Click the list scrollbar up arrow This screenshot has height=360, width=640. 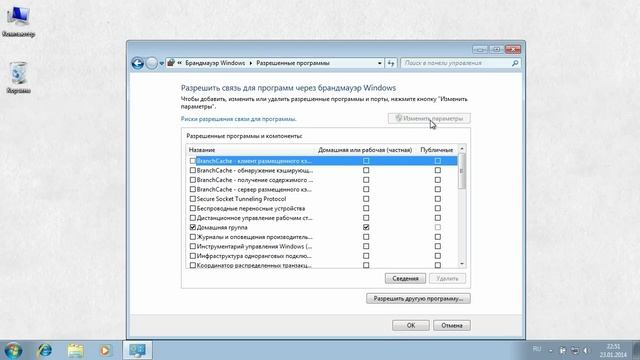point(462,149)
